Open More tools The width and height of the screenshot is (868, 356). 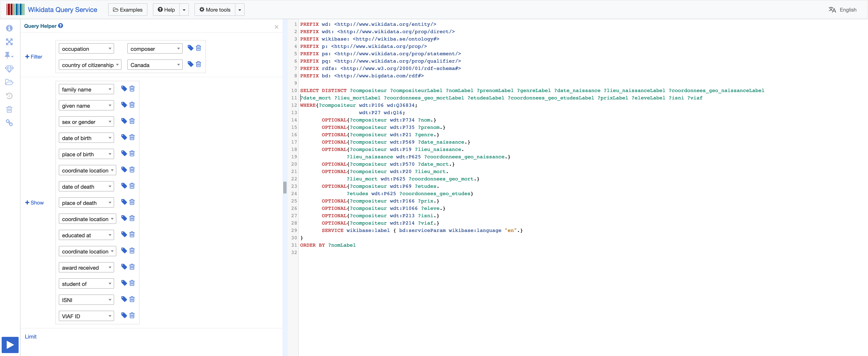coord(215,10)
